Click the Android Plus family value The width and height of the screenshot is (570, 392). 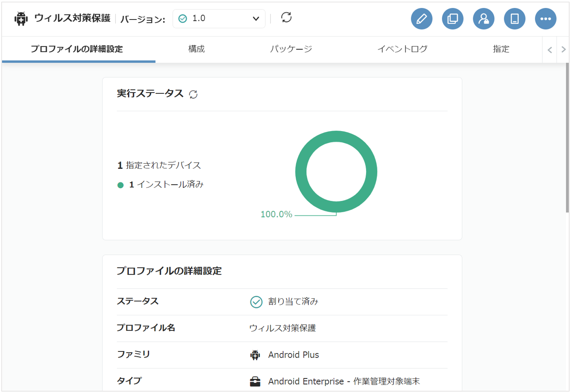294,355
